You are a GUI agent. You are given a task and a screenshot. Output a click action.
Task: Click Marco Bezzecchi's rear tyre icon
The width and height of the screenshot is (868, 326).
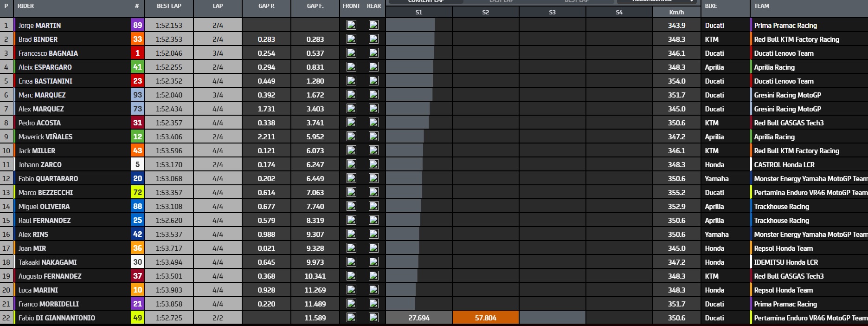[x=373, y=192]
